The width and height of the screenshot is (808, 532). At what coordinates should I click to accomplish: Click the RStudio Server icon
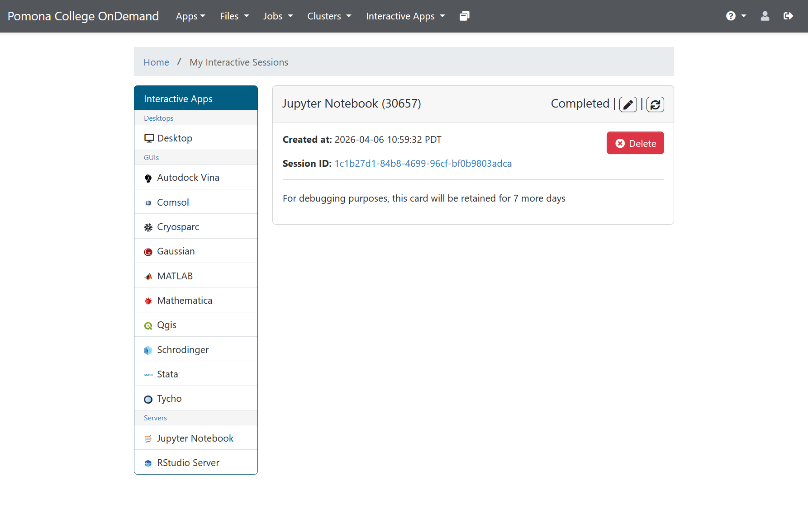click(148, 463)
